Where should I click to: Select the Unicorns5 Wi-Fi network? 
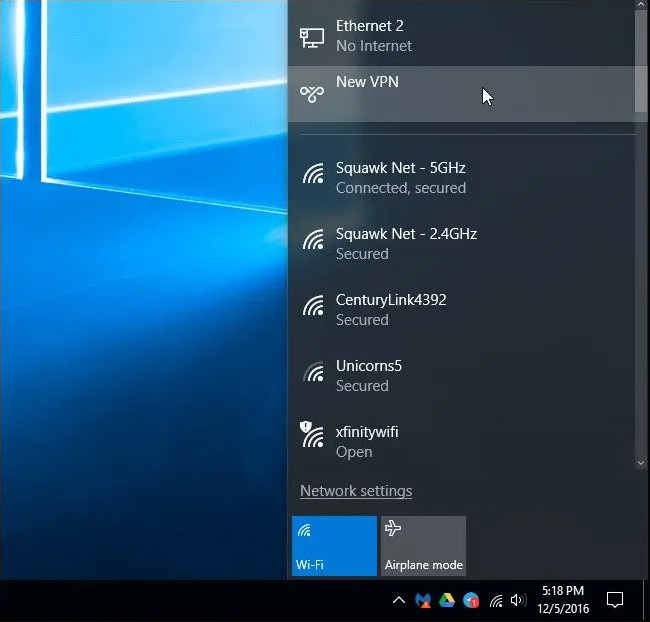pos(368,375)
